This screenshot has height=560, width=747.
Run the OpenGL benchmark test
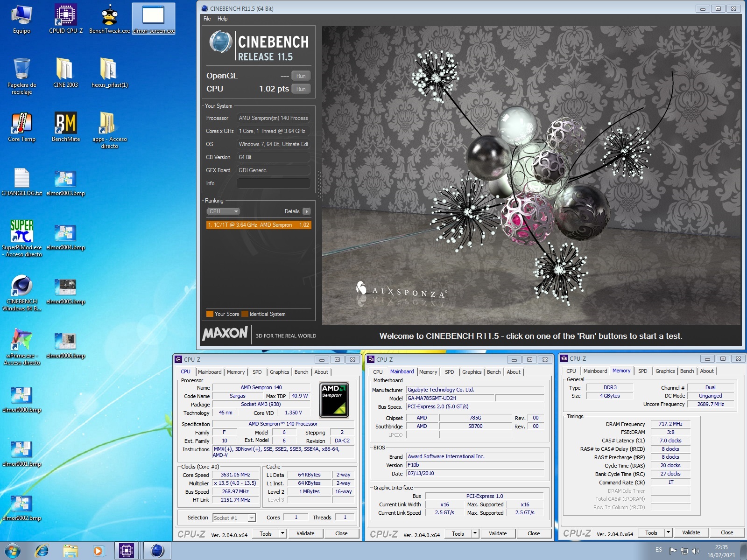(301, 76)
